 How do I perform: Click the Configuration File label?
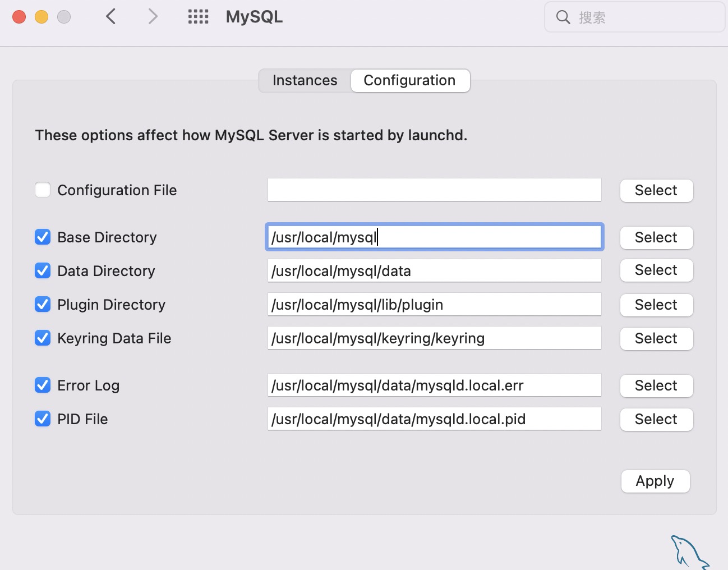click(x=117, y=190)
